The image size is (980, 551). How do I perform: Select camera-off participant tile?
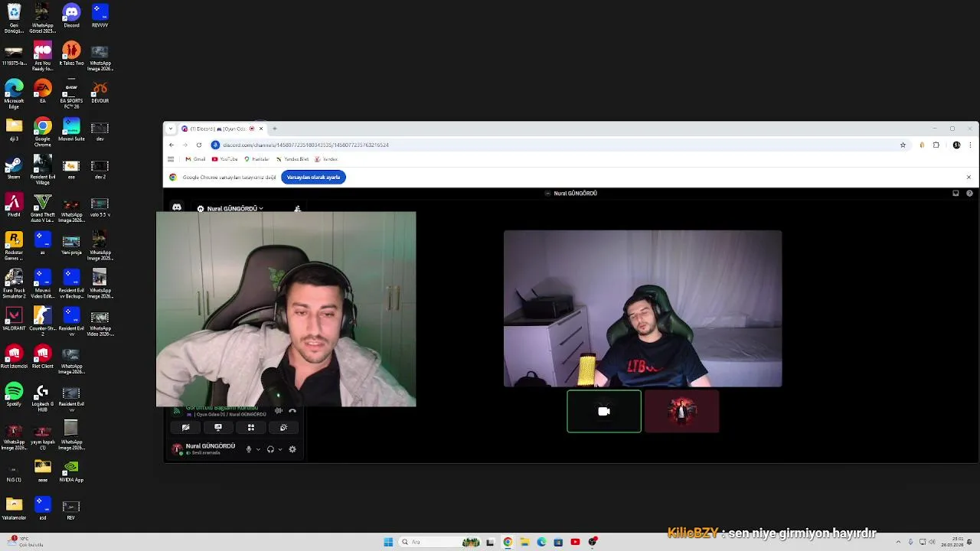click(604, 412)
